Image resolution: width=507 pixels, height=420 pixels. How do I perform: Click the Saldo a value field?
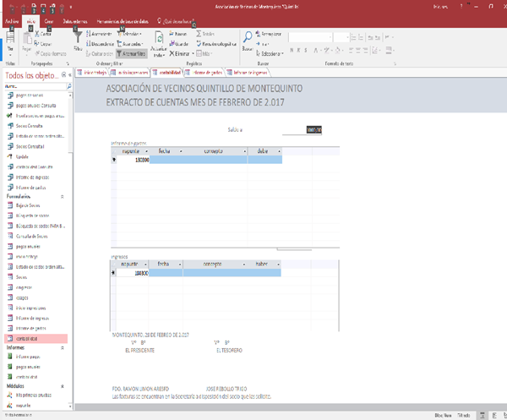click(313, 129)
